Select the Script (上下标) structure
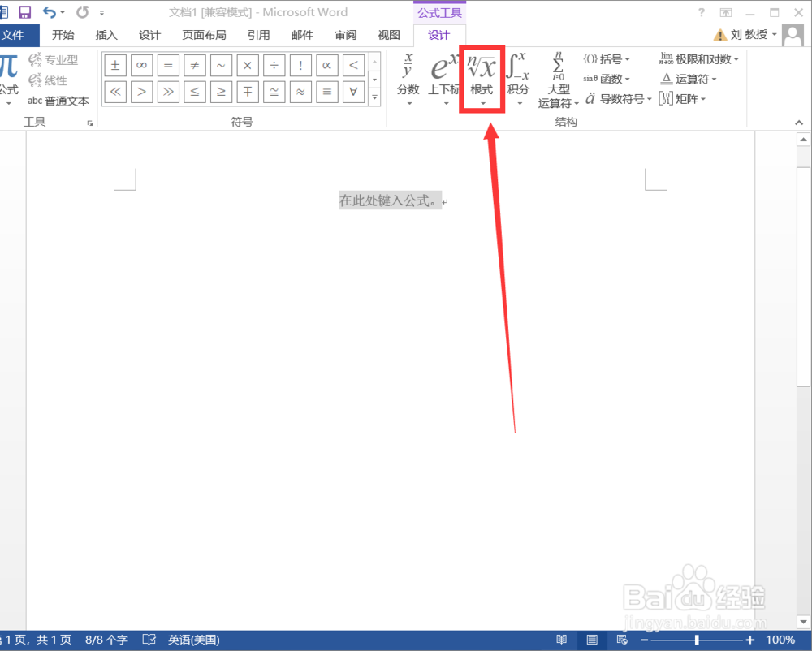This screenshot has height=651, width=812. click(443, 77)
